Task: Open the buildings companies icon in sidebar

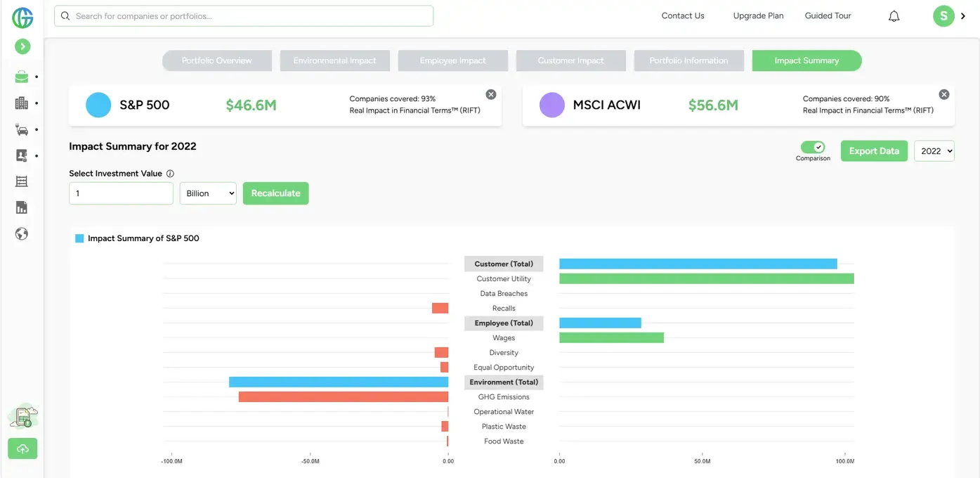Action: [22, 103]
